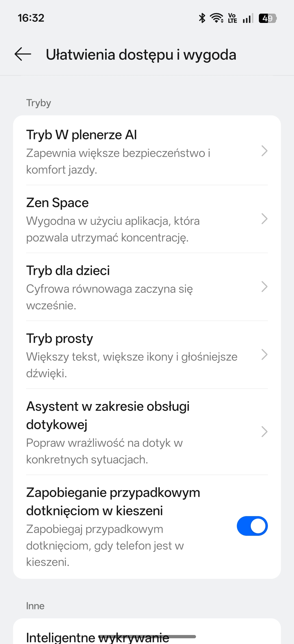294x644 pixels.
Task: Tap the clock showing 16:32
Action: pos(31,18)
